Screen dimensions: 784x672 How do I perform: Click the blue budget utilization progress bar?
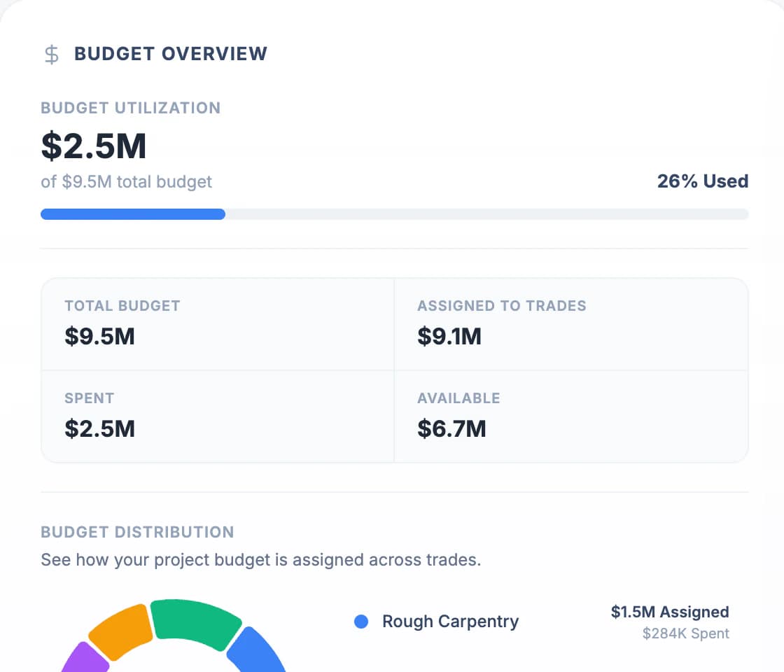pos(133,214)
